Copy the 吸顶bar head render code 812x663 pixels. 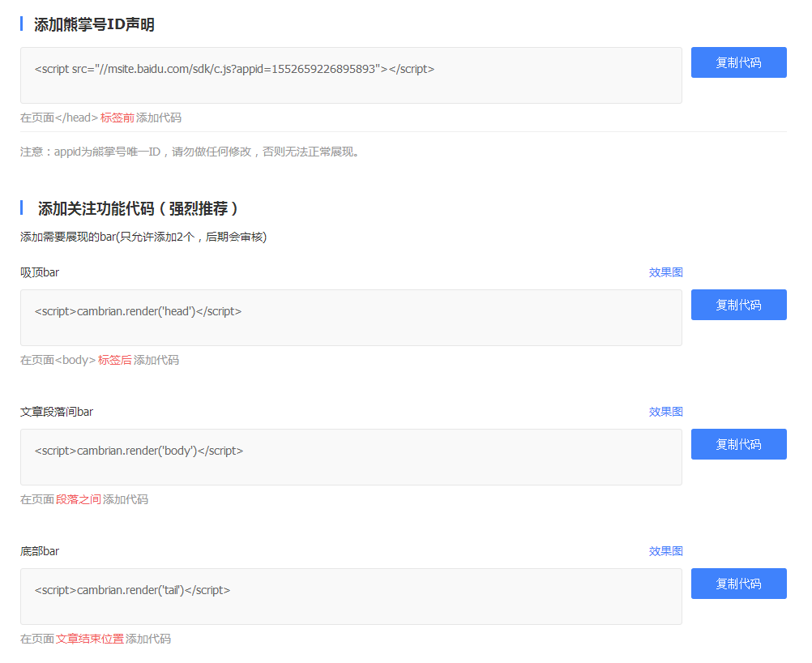[738, 305]
